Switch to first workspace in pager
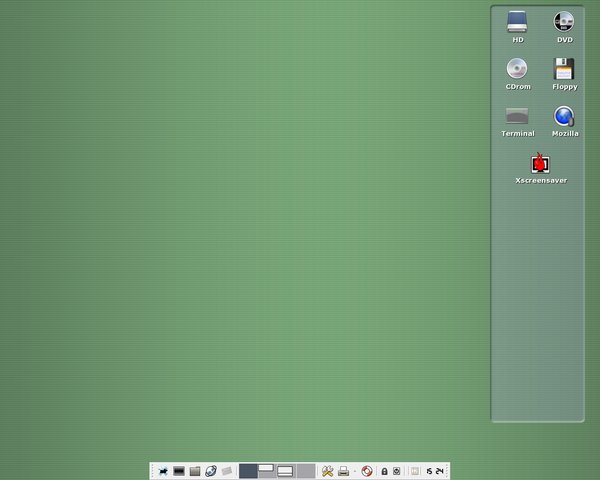The image size is (600, 480). click(x=248, y=471)
